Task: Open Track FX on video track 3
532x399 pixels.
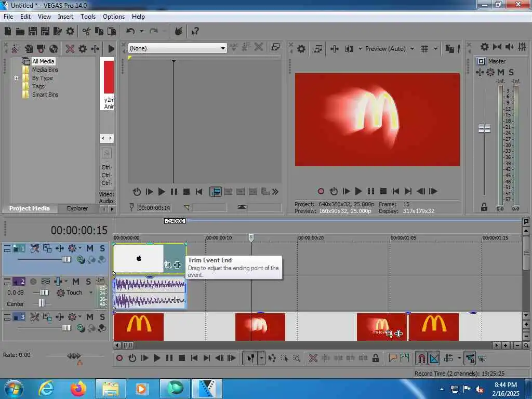Action: click(72, 317)
